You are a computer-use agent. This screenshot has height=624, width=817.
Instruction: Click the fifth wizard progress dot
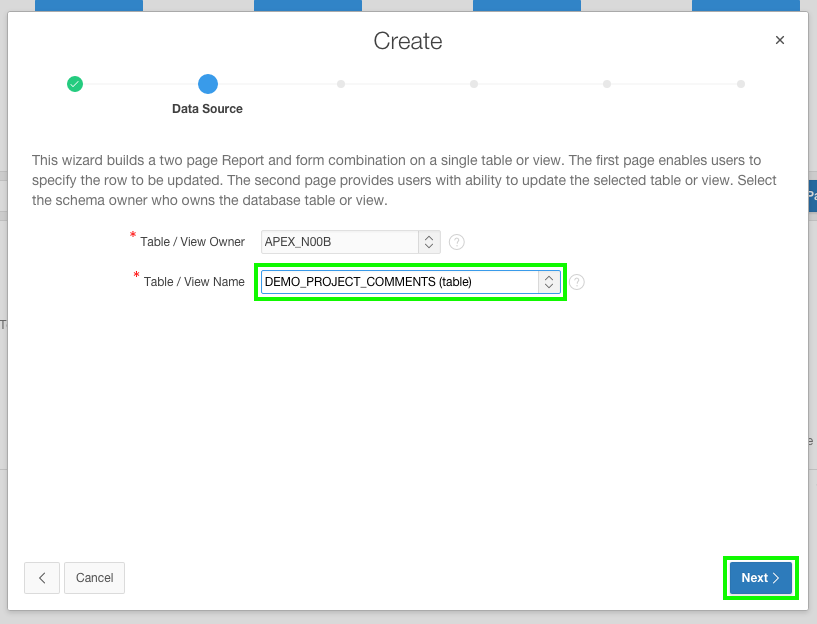click(607, 84)
